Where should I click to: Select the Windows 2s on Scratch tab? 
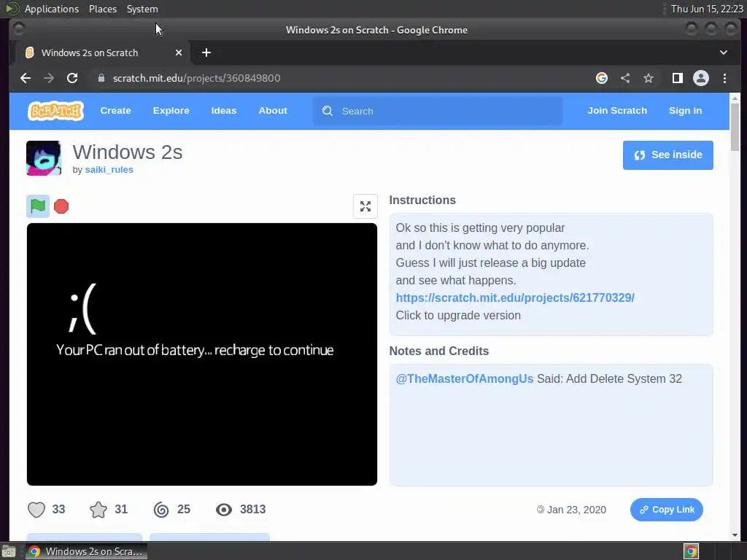pos(104,52)
